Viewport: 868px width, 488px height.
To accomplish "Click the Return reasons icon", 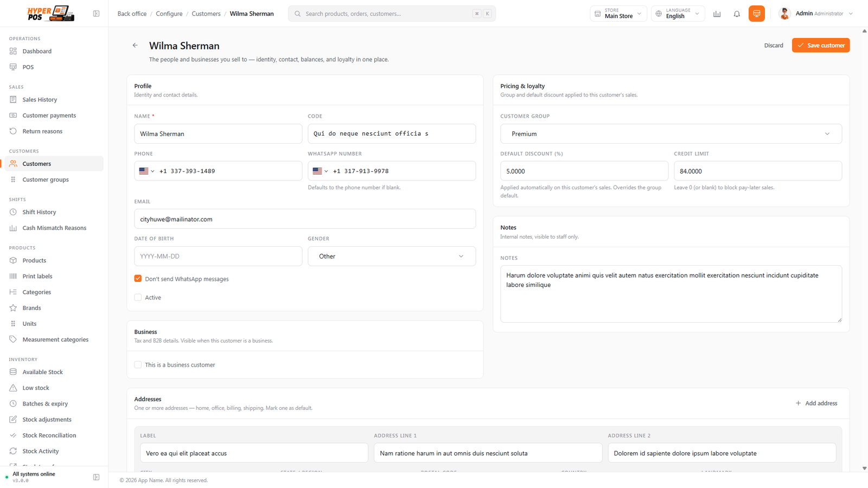I will 13,131.
